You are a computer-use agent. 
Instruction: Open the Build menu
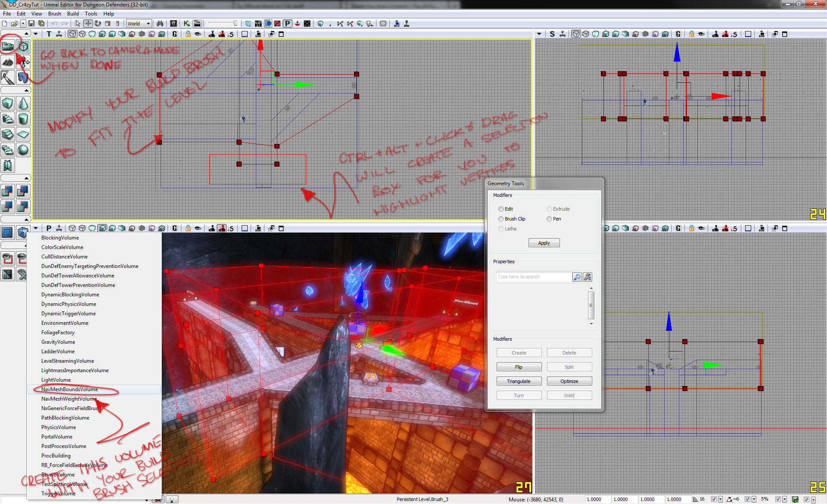coord(73,14)
